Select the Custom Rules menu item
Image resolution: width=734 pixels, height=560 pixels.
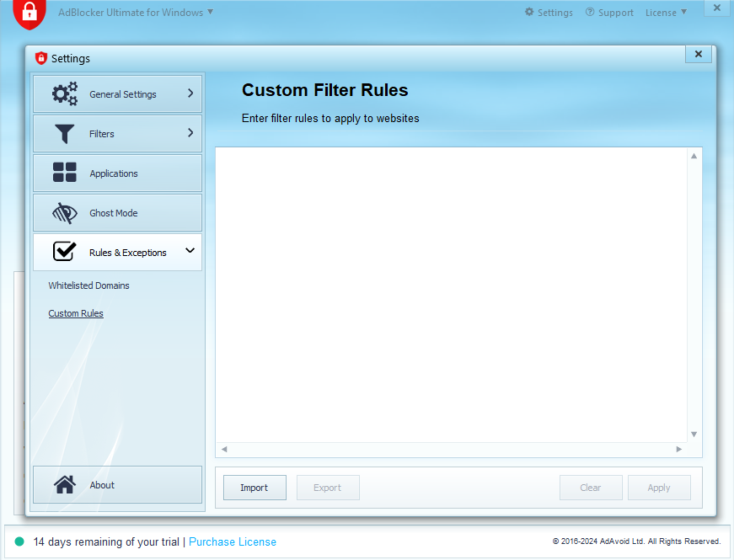(76, 313)
